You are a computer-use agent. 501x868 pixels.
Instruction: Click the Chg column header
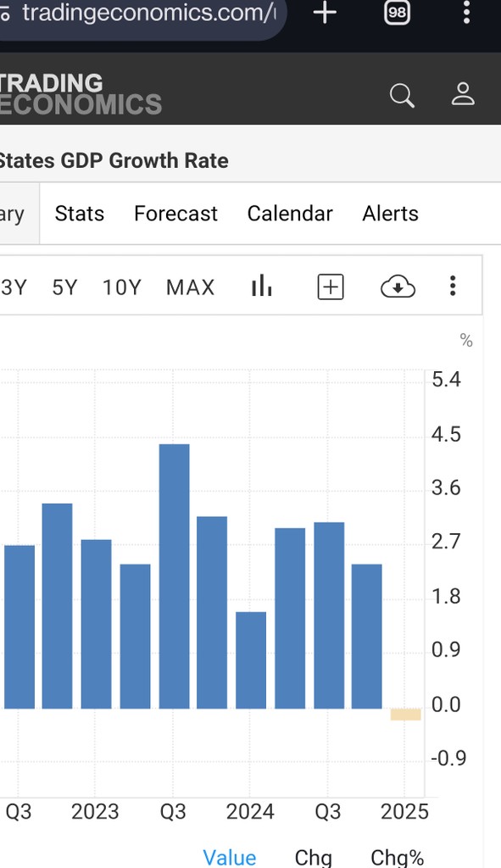coord(314,858)
